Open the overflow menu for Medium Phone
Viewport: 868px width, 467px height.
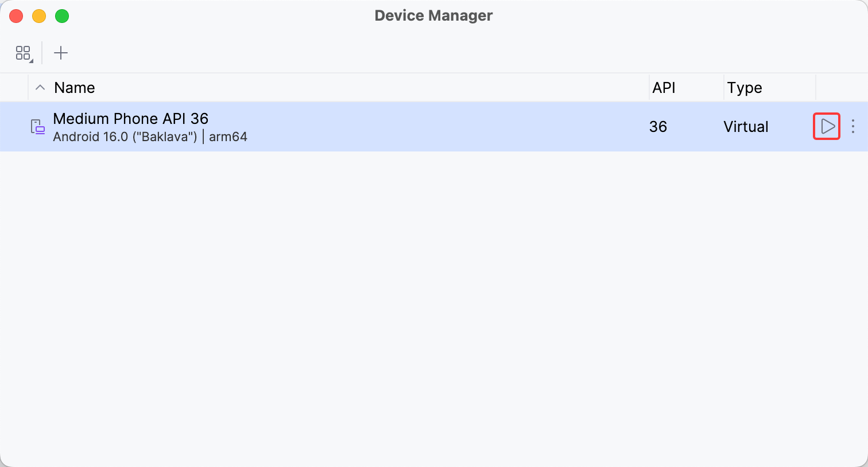853,127
